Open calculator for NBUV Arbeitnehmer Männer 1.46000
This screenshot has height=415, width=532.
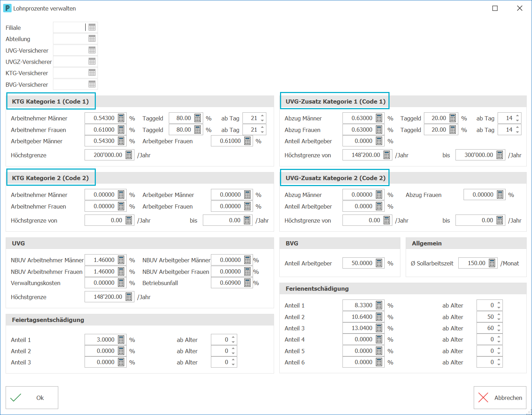(121, 260)
